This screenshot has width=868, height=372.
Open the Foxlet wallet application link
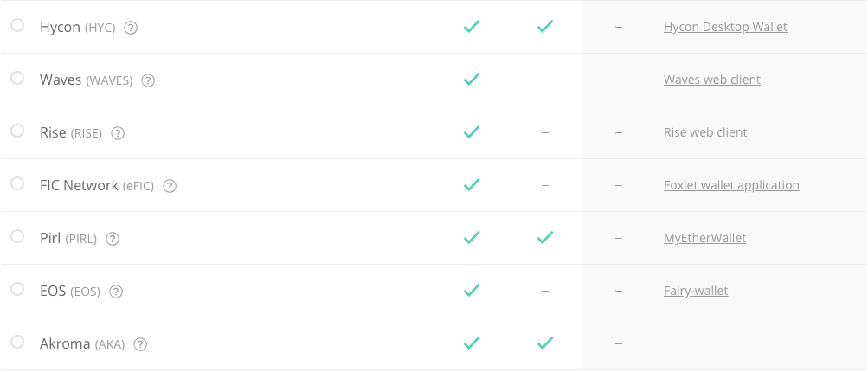tap(731, 185)
